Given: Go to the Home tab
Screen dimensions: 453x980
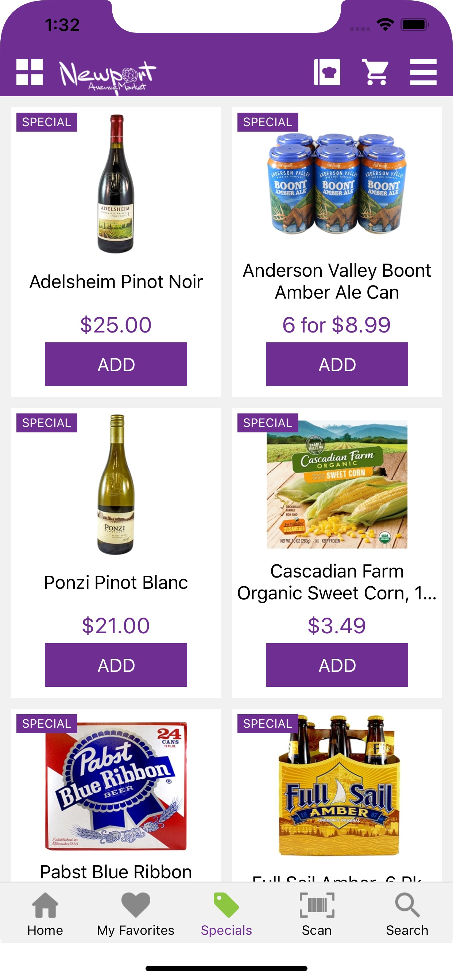Looking at the screenshot, I should pyautogui.click(x=45, y=914).
